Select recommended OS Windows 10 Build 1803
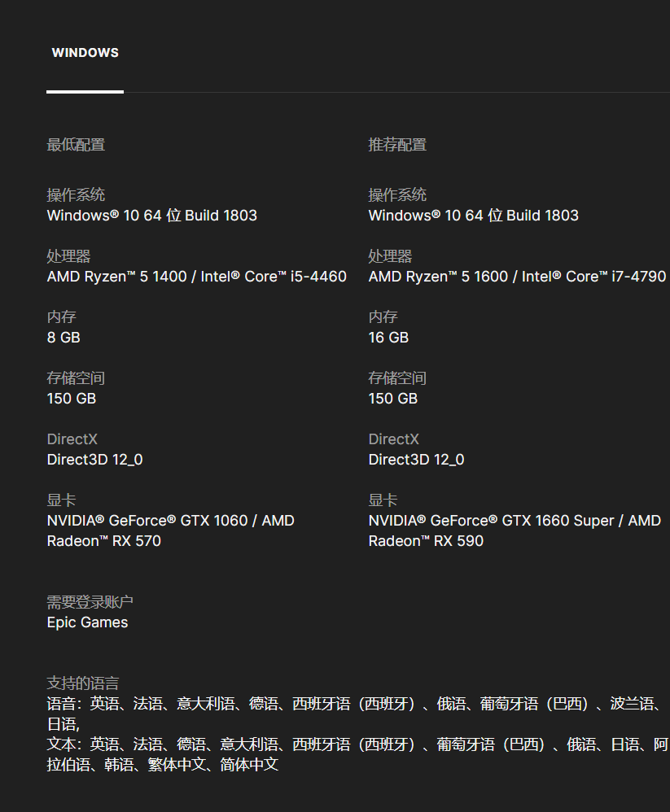 coord(473,216)
